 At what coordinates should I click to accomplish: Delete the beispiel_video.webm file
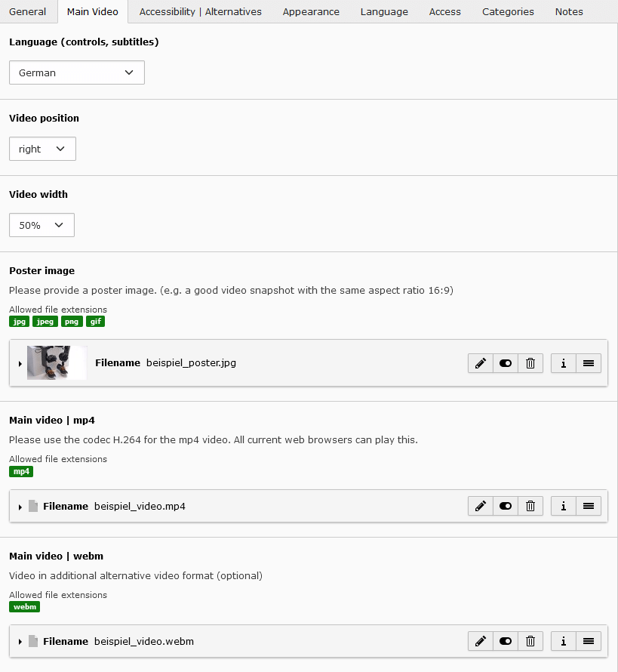[530, 641]
